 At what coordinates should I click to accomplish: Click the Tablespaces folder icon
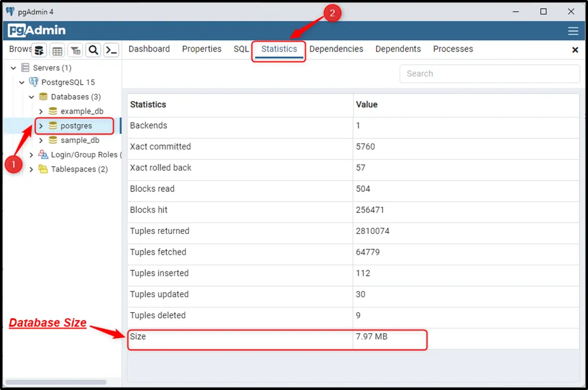[43, 169]
